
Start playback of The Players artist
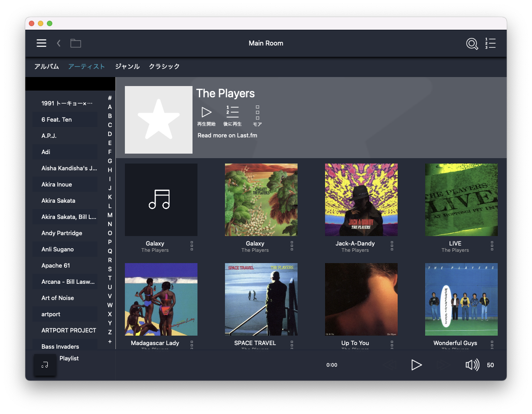pos(206,116)
